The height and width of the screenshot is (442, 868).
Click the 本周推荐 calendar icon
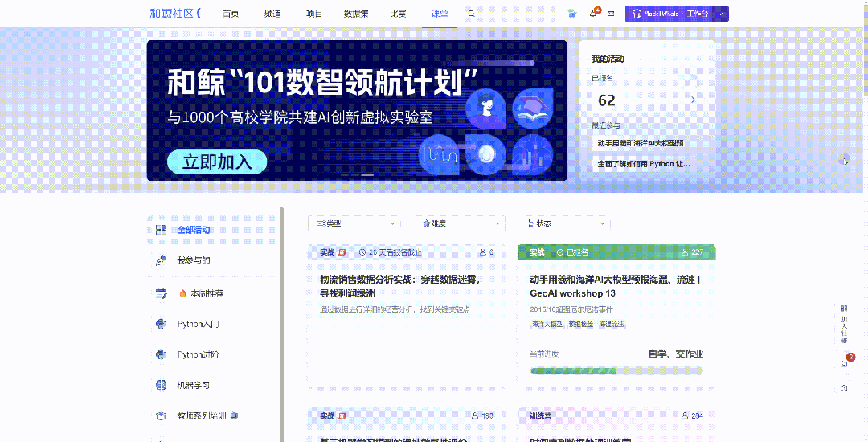click(161, 294)
